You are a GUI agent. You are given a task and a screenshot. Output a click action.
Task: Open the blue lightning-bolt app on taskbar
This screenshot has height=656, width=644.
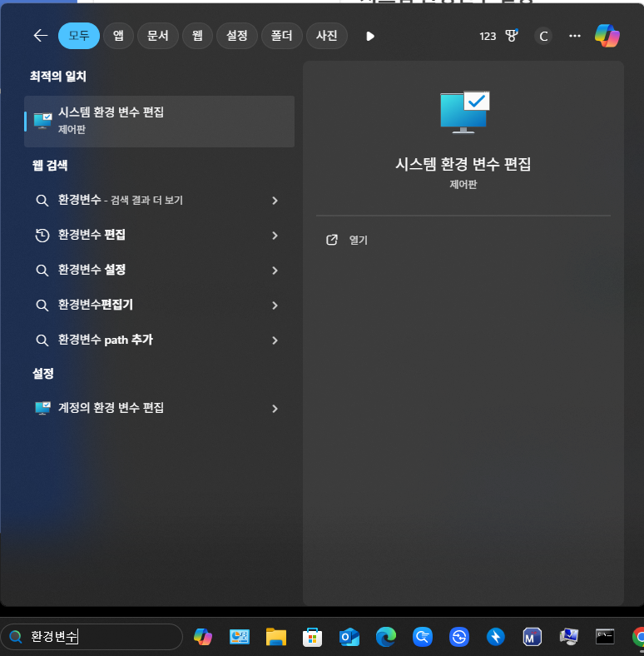point(496,637)
